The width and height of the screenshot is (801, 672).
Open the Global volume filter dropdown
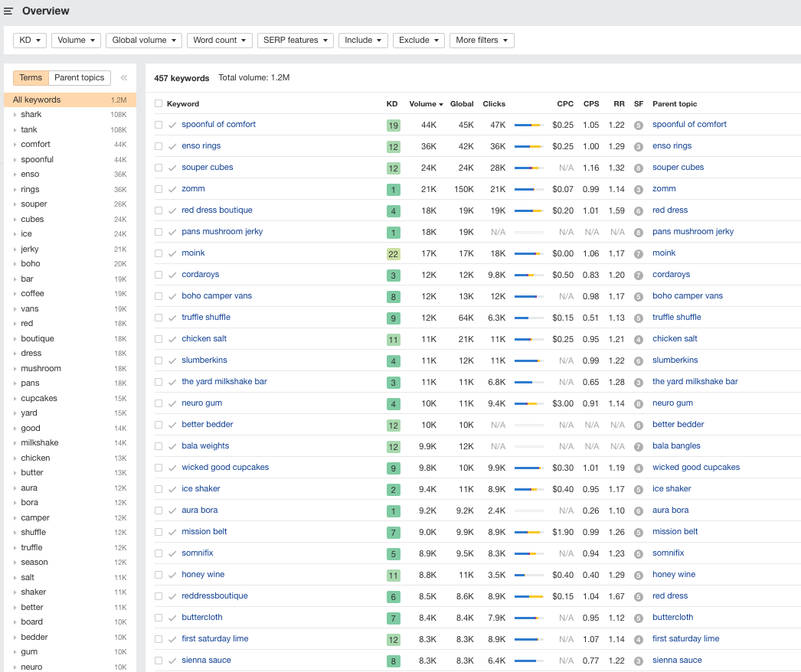tap(144, 41)
